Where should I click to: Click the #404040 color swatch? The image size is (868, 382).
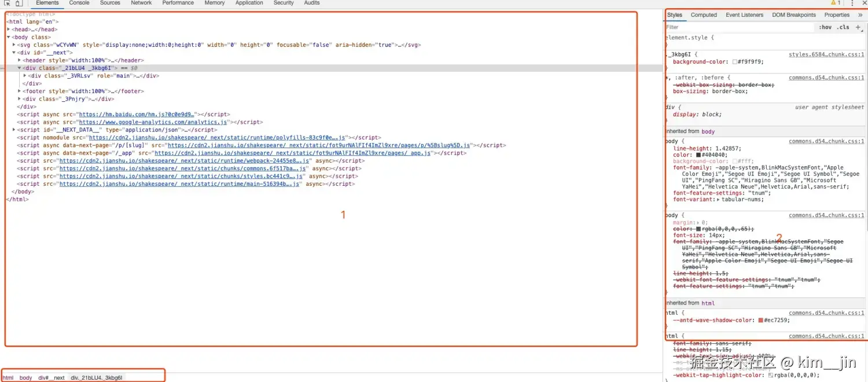[699, 155]
